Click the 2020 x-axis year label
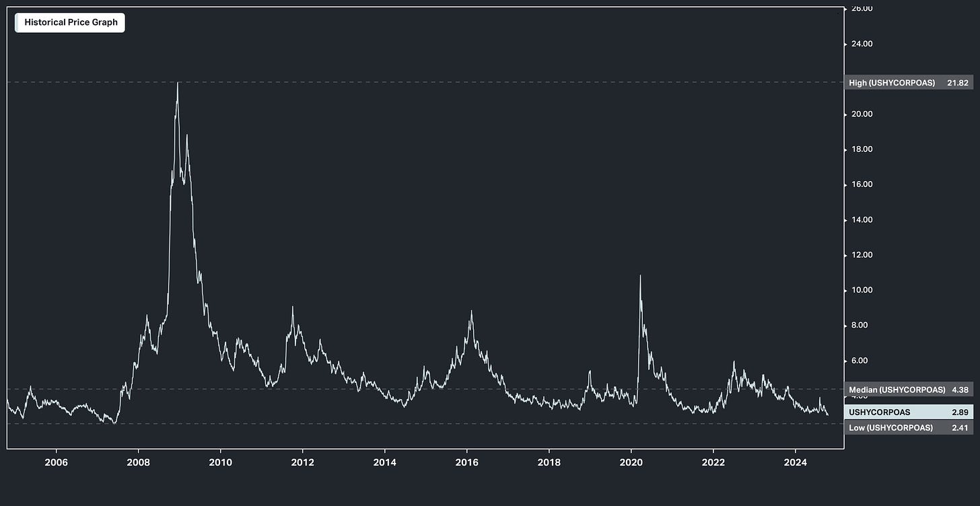Screen dimensions: 980x506 click(x=631, y=462)
